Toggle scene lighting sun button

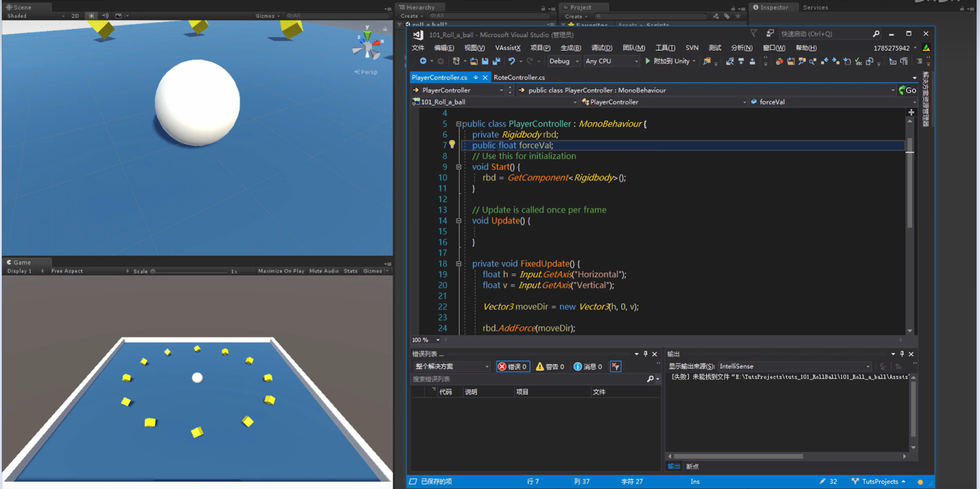91,16
